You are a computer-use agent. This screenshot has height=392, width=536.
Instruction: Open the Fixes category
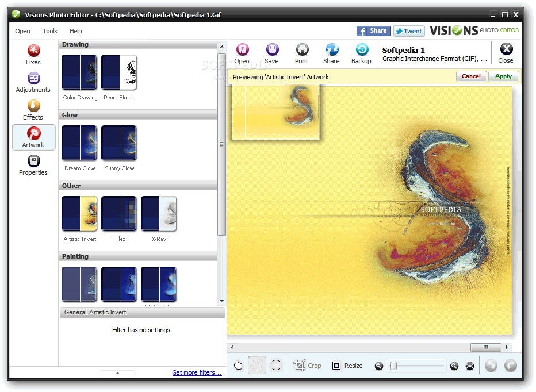click(x=33, y=55)
